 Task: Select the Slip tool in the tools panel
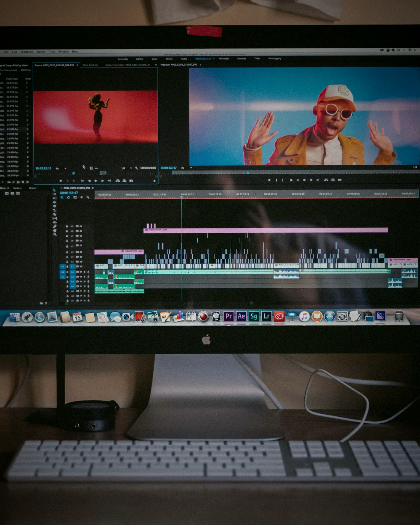[55, 218]
